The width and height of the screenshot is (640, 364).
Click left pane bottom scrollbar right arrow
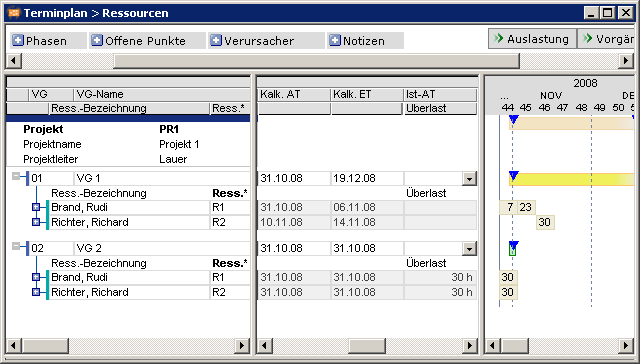pyautogui.click(x=242, y=346)
